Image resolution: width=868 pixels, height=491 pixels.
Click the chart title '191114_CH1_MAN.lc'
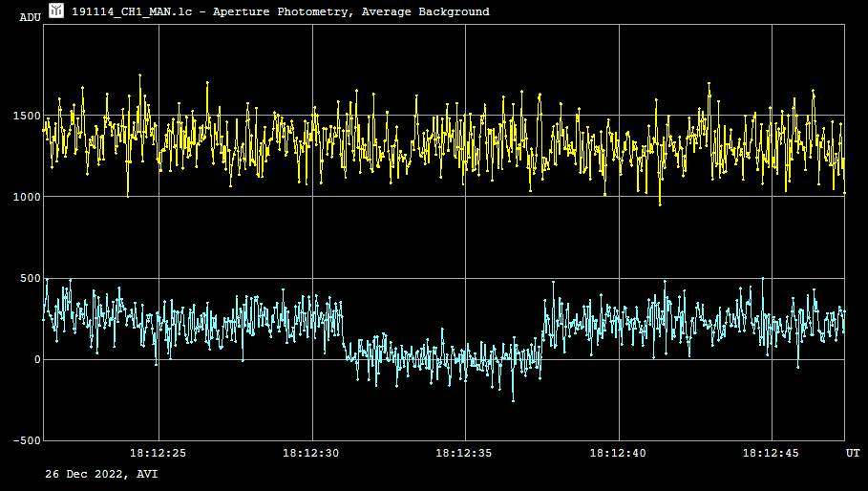[132, 11]
